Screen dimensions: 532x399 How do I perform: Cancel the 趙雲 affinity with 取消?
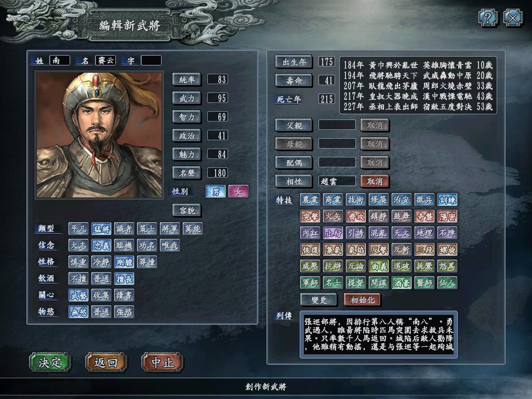tap(375, 181)
